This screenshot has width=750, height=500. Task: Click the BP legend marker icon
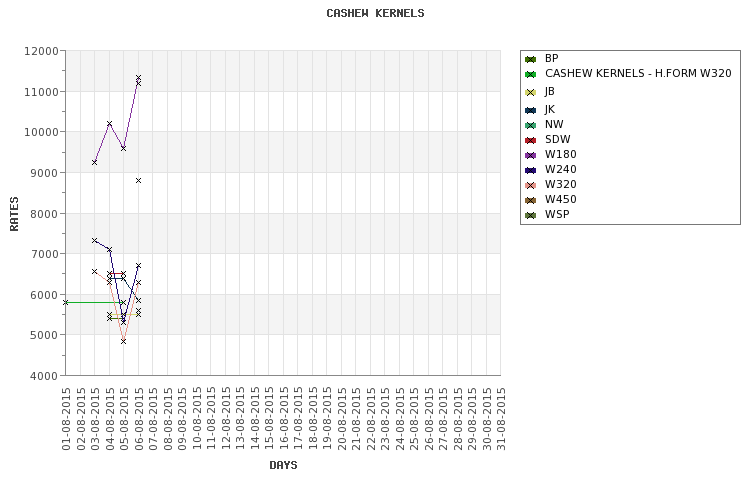(530, 59)
